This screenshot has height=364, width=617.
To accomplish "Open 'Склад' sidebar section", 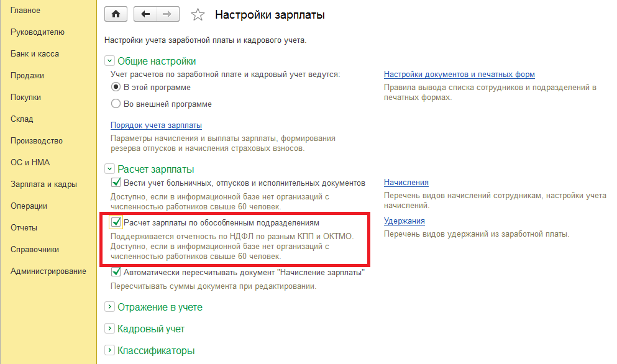I will (x=22, y=119).
